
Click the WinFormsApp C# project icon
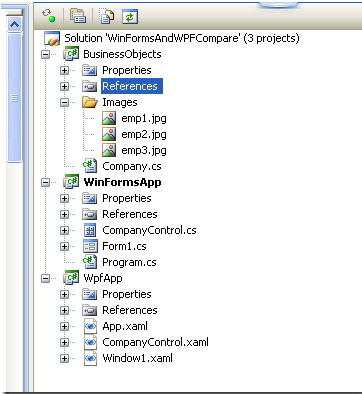[71, 182]
